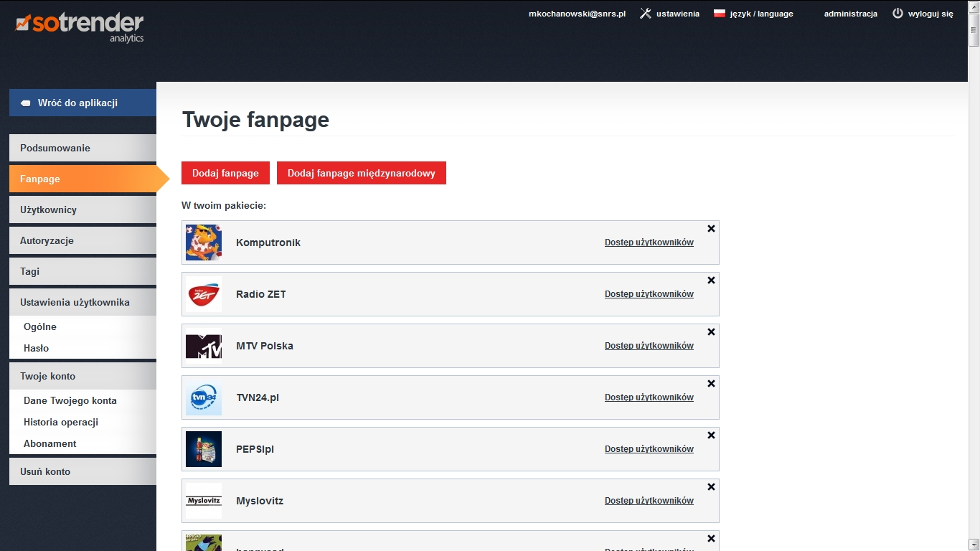This screenshot has width=980, height=551.
Task: Click the Myslovitz logo thumbnail
Action: [x=204, y=501]
